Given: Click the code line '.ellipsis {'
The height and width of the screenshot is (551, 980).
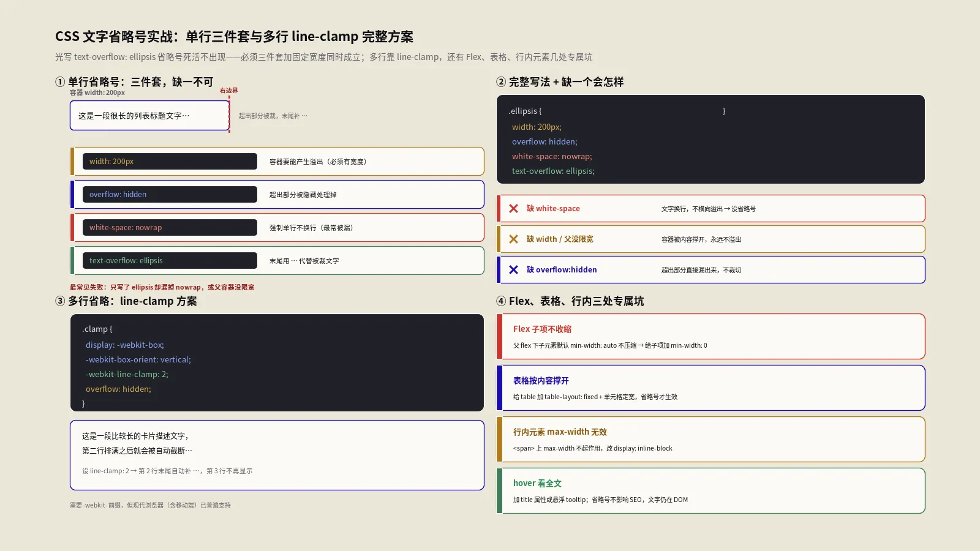Looking at the screenshot, I should tap(525, 111).
